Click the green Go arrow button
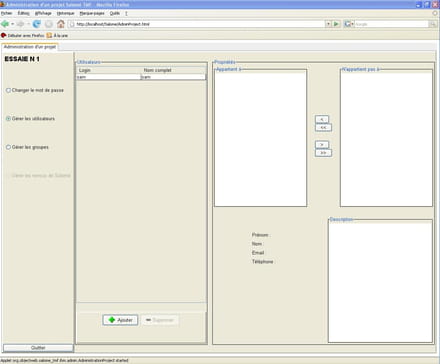 [x=336, y=24]
